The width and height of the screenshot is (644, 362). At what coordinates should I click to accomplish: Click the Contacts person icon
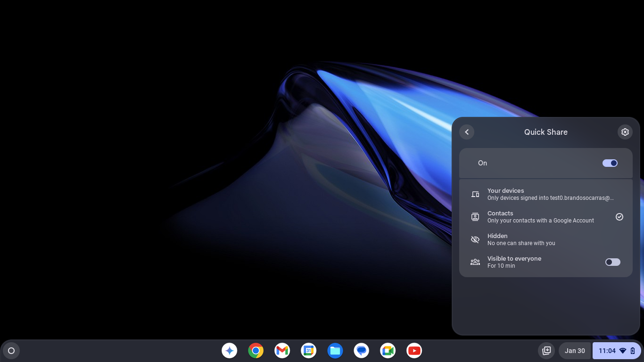(x=475, y=217)
